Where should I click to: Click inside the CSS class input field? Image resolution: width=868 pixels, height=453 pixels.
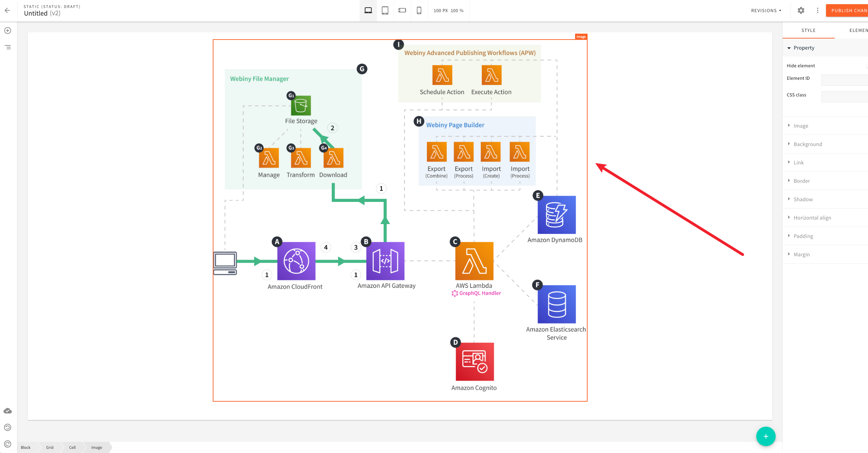coord(845,96)
